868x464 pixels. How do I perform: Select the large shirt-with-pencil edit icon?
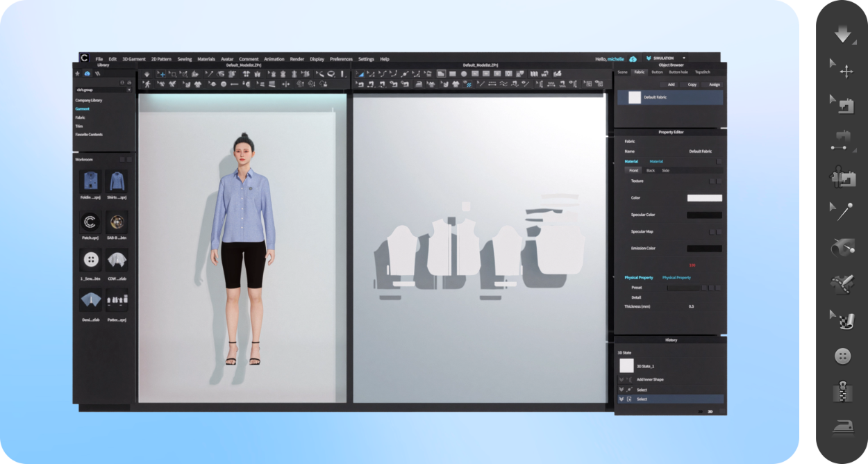843,283
